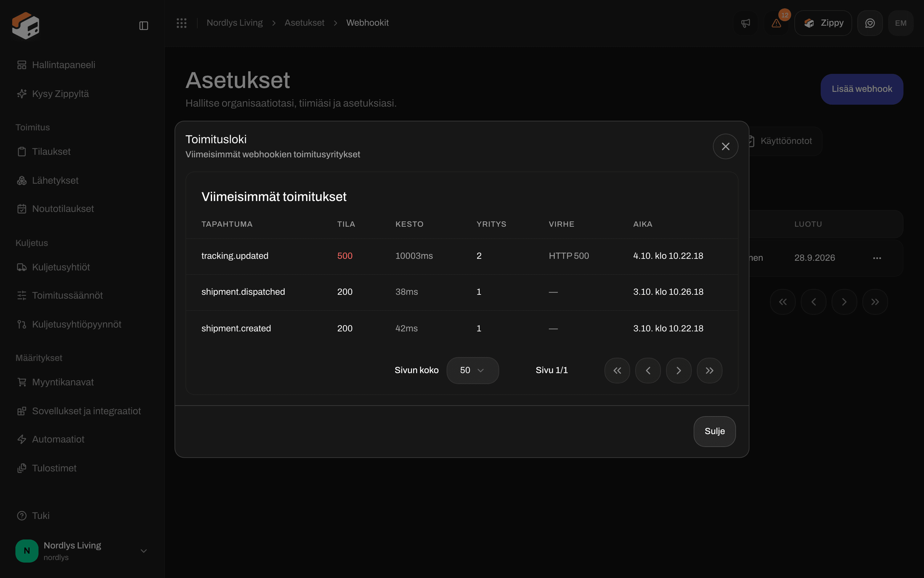Go to next page in dialog pagination

[x=679, y=371]
